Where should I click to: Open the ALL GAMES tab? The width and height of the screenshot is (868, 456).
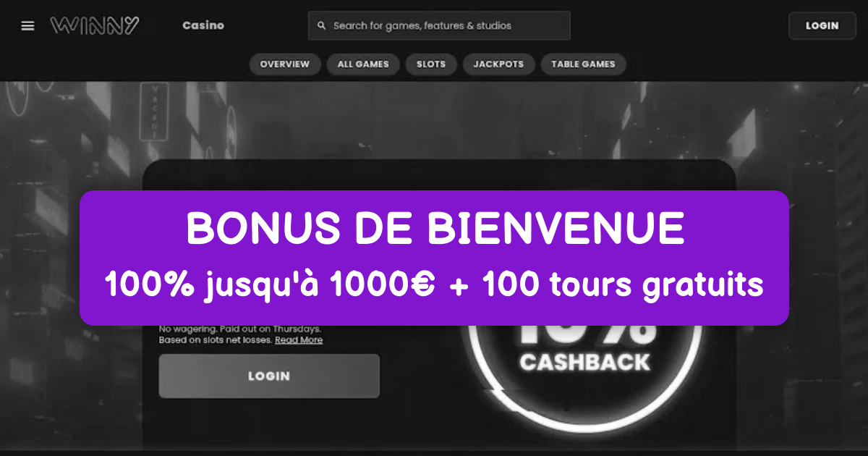[363, 64]
